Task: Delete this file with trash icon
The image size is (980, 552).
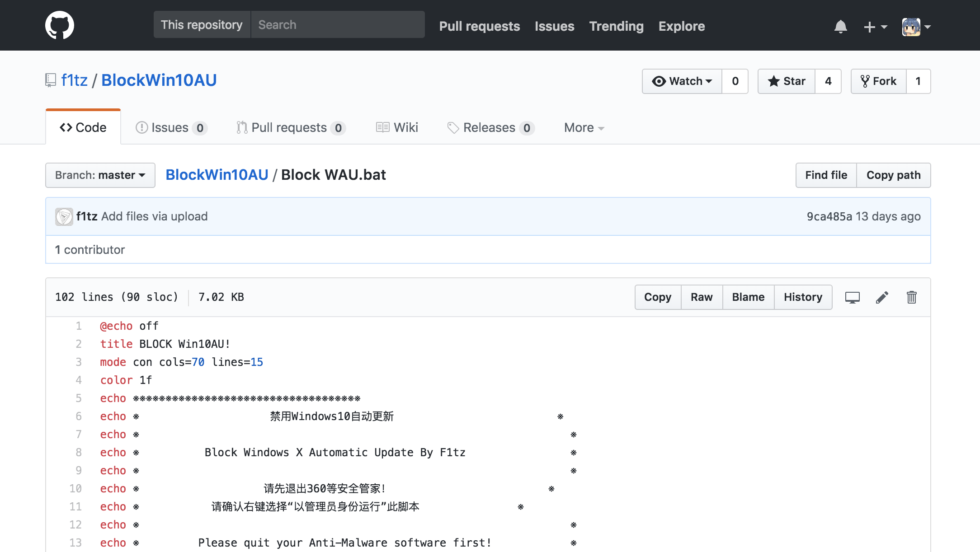Action: [912, 297]
